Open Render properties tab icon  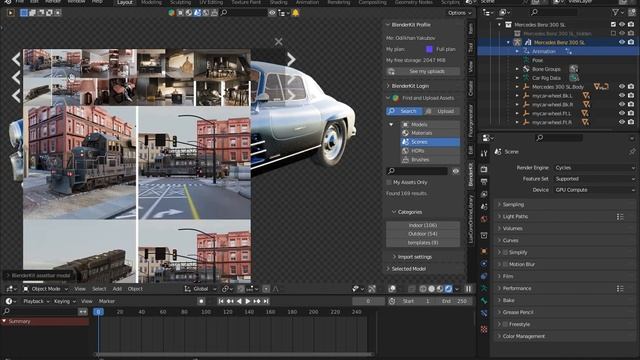(484, 169)
